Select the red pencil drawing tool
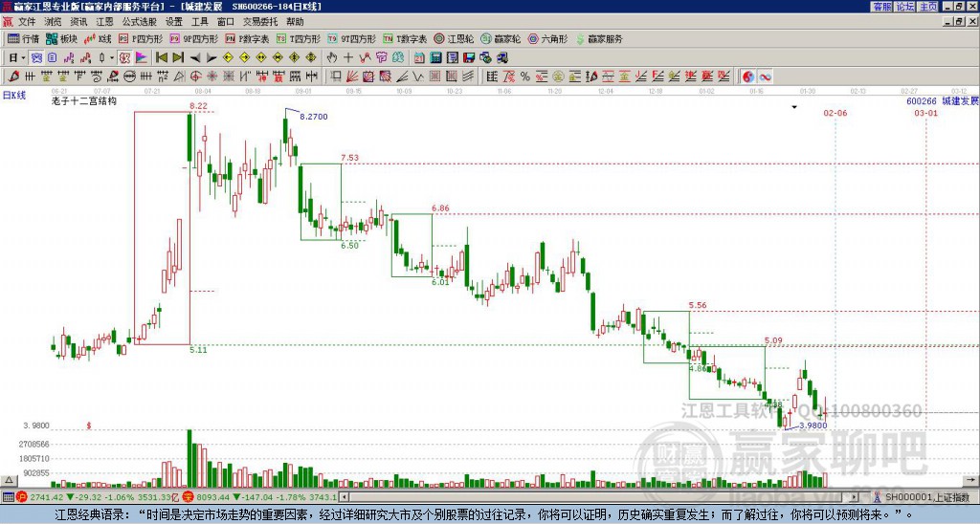Viewport: 980px width, 524px height. [13, 76]
